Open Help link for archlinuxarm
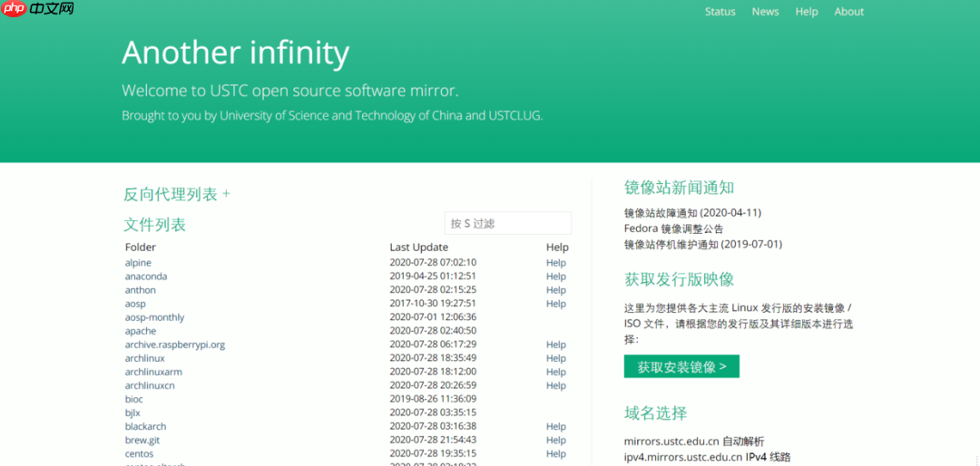 (555, 372)
